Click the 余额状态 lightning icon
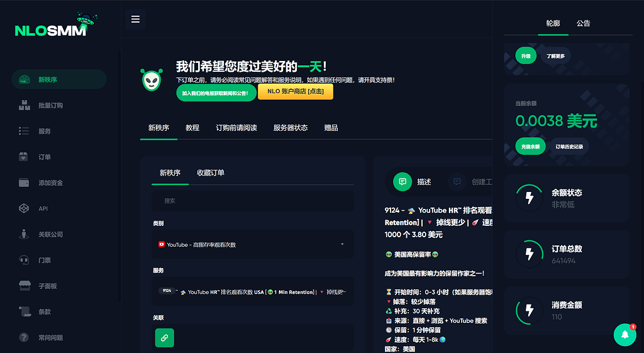Viewport: 644px width, 353px height. click(x=530, y=198)
